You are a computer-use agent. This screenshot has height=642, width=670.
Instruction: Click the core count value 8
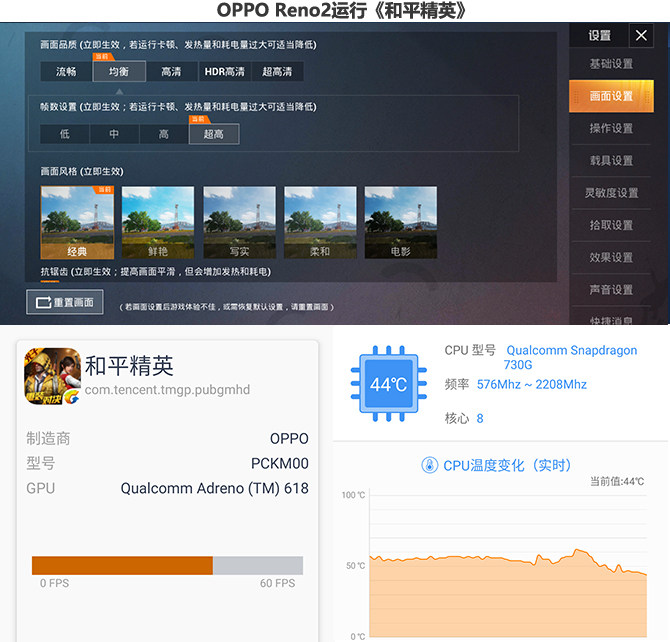(480, 418)
